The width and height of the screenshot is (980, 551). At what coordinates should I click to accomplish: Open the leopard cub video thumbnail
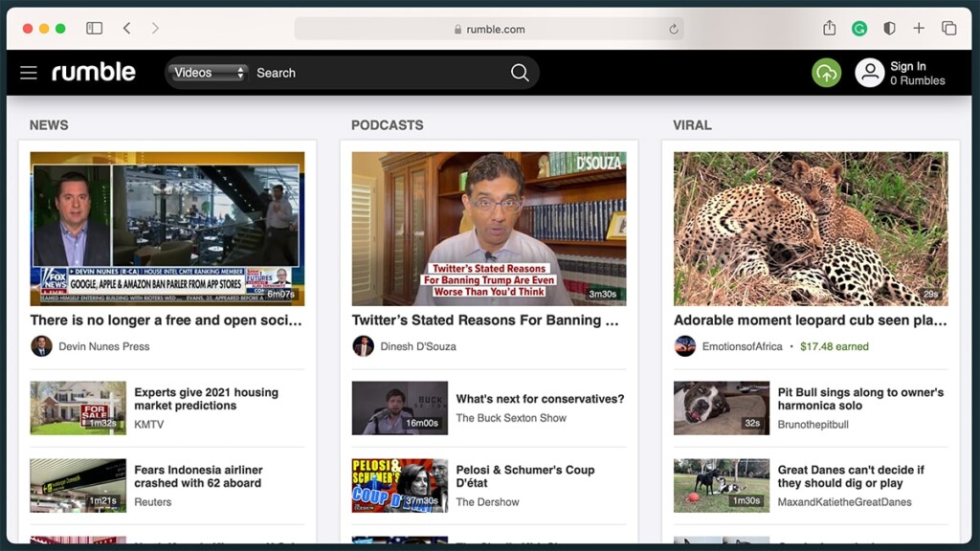[811, 229]
